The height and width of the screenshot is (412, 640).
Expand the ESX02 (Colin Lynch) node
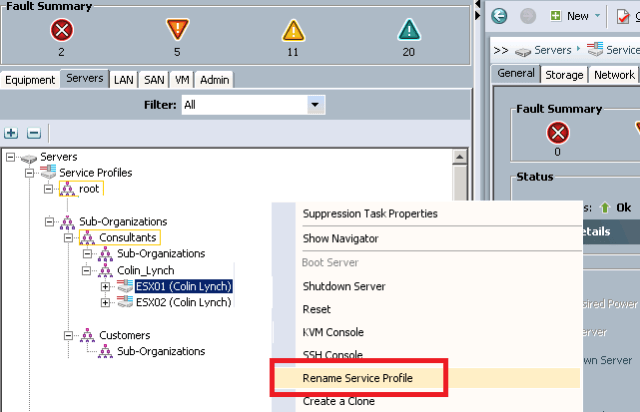point(105,303)
